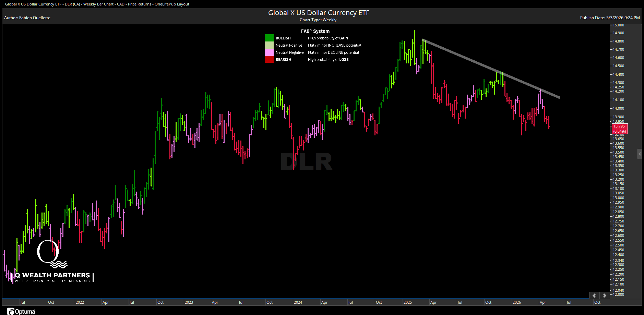
Task: Select the gray descending trendline
Action: point(491,69)
